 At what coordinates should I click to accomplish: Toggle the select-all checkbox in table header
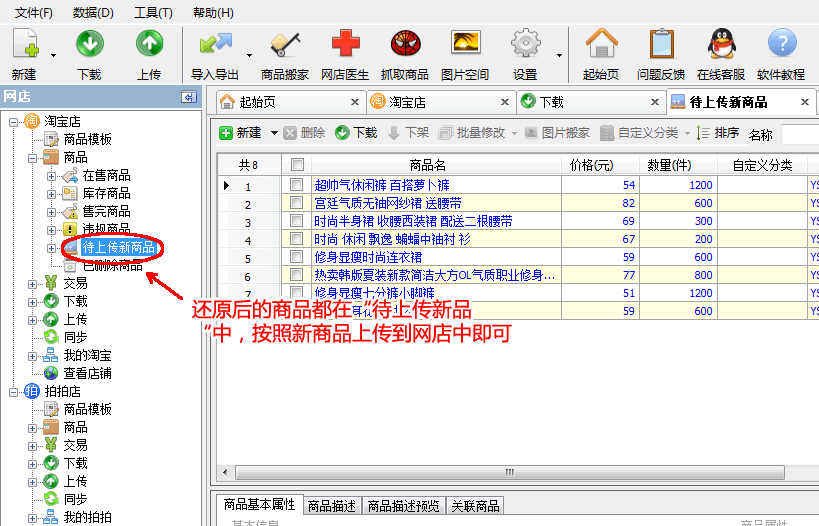(x=297, y=165)
